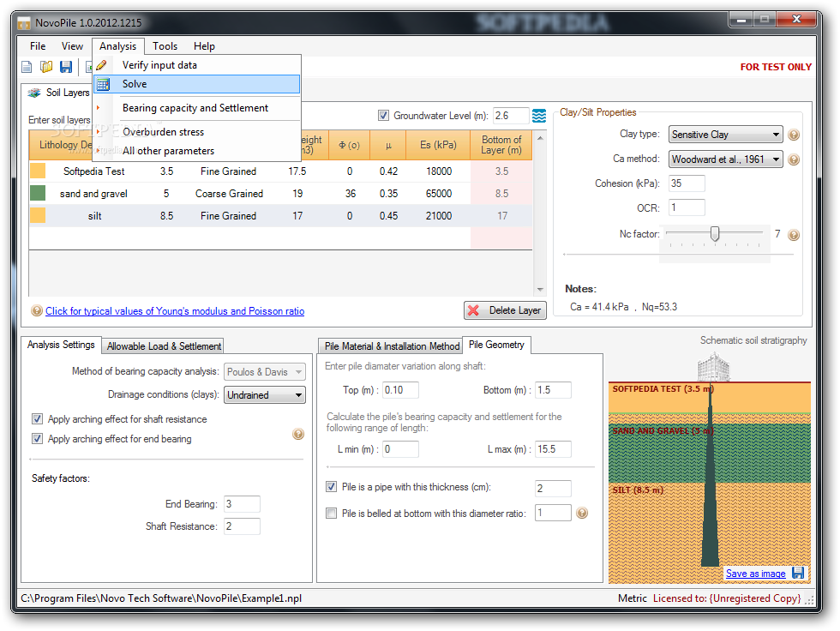Open the Clay type dropdown
840x631 pixels.
725,135
